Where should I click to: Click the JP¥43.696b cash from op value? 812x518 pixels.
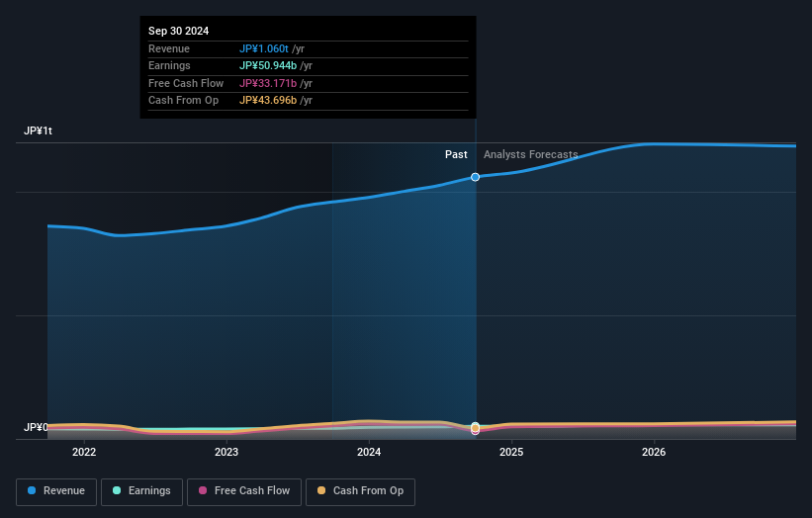pos(268,101)
